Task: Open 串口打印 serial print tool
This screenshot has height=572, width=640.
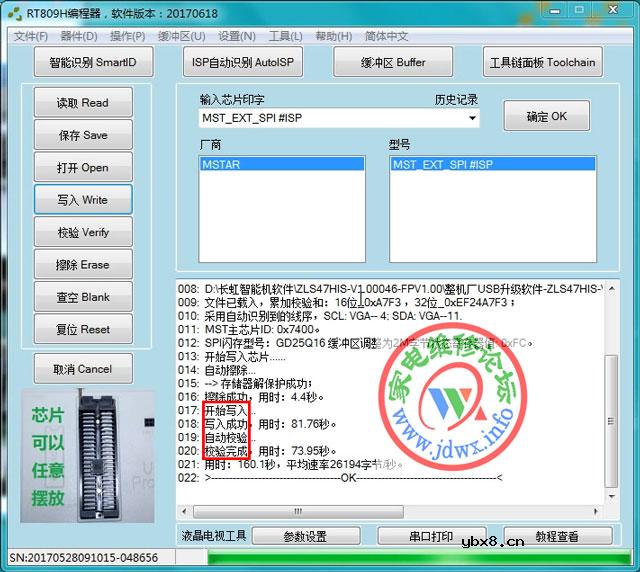Action: click(x=431, y=536)
